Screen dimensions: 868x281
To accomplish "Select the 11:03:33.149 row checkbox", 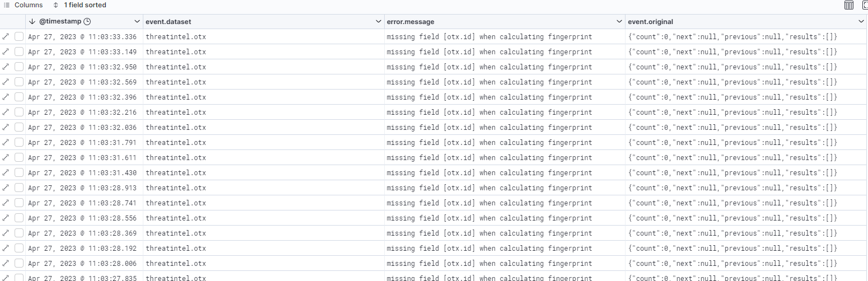I will tap(19, 51).
